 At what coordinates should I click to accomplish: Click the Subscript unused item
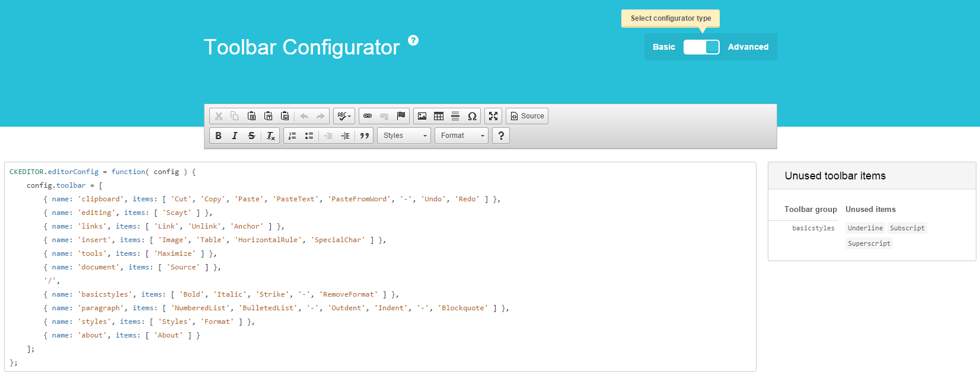[x=907, y=228]
